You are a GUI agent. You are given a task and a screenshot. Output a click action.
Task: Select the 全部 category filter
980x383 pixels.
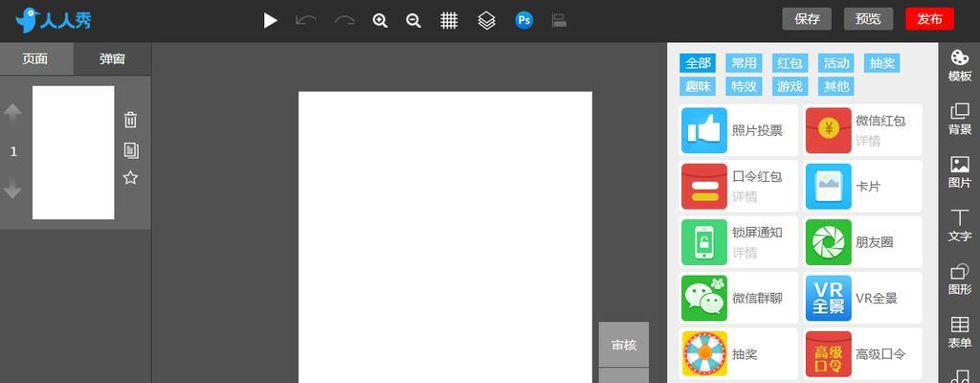pyautogui.click(x=698, y=63)
